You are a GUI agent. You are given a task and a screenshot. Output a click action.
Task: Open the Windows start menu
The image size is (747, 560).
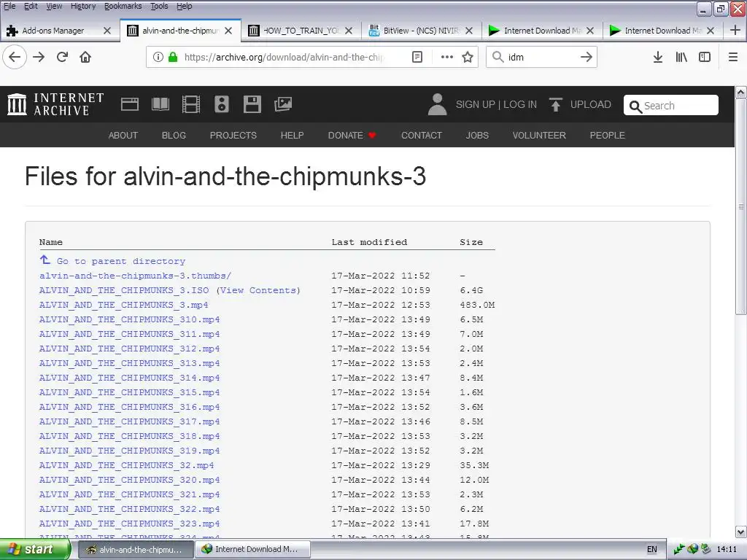(x=35, y=550)
